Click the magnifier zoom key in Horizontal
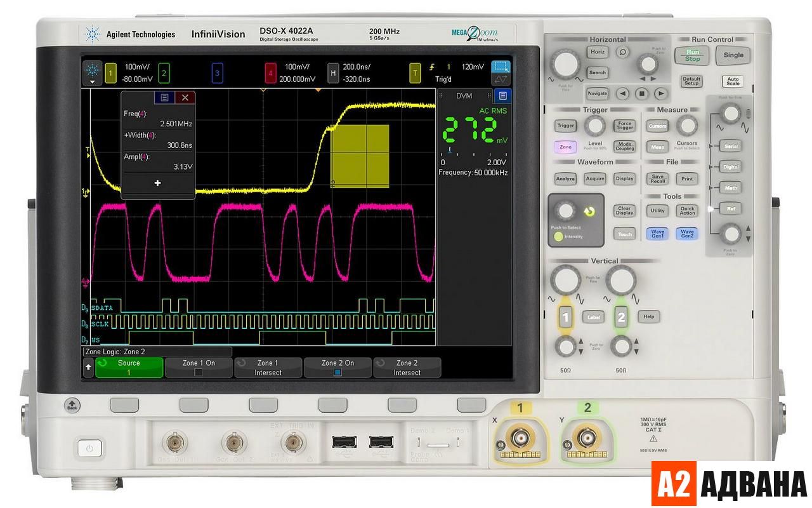Viewport: 812px width, 508px height. [623, 53]
